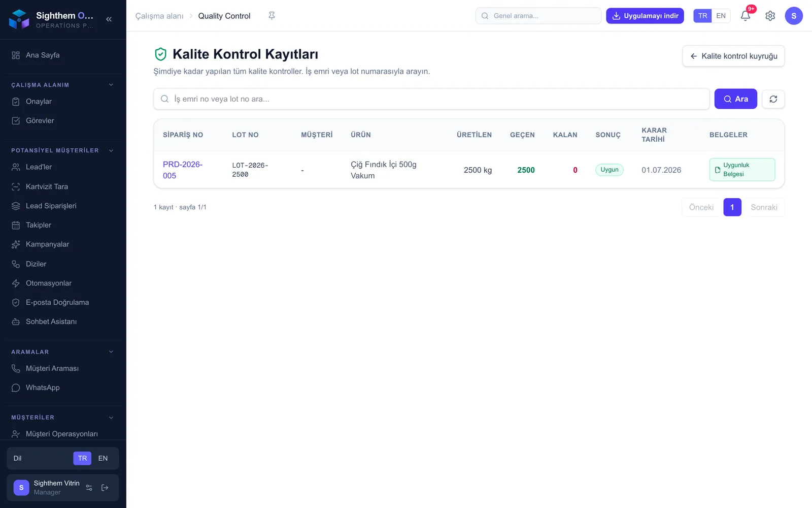
Task: Click the Ara search button
Action: point(736,99)
